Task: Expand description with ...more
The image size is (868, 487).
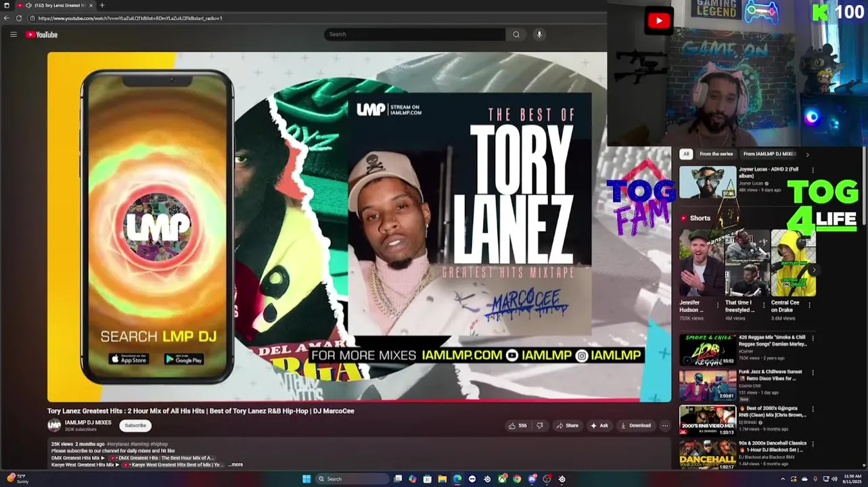Action: tap(235, 465)
